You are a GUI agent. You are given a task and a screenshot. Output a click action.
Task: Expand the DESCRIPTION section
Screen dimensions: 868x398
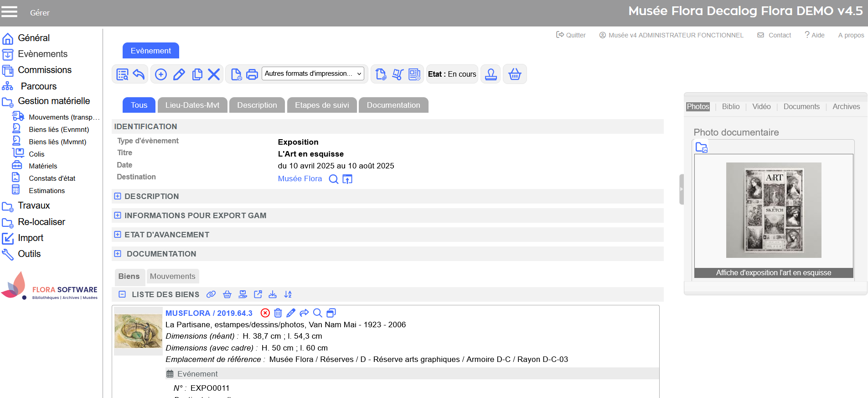point(118,196)
